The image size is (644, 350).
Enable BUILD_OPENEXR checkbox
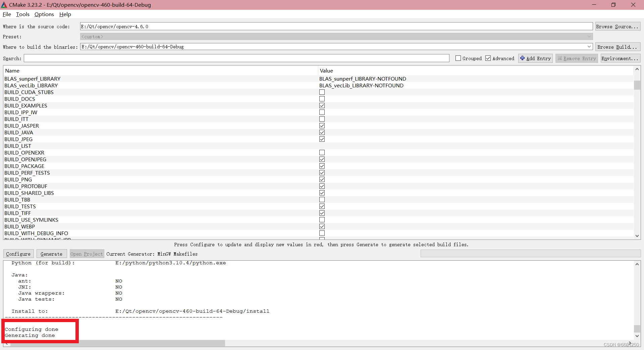click(322, 152)
